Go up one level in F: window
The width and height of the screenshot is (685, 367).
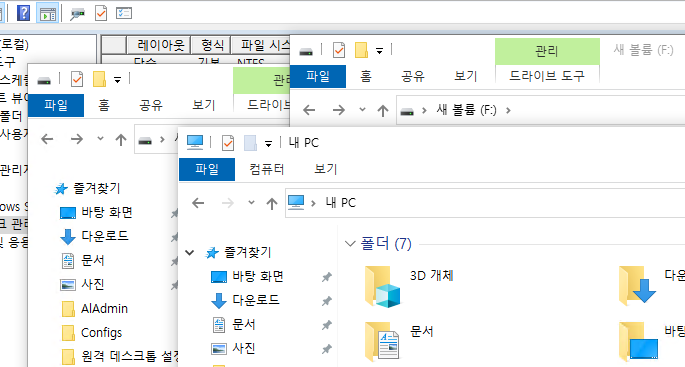point(383,111)
